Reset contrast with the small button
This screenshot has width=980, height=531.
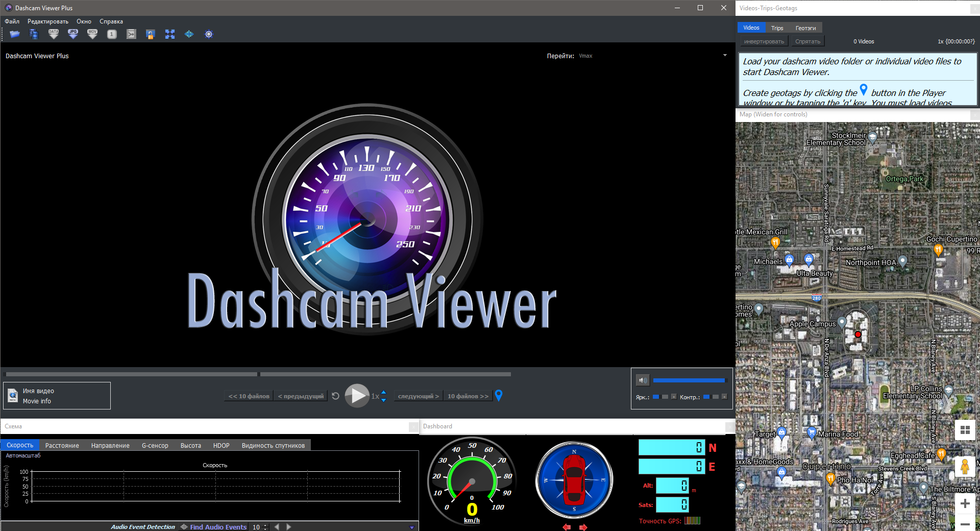(x=724, y=397)
